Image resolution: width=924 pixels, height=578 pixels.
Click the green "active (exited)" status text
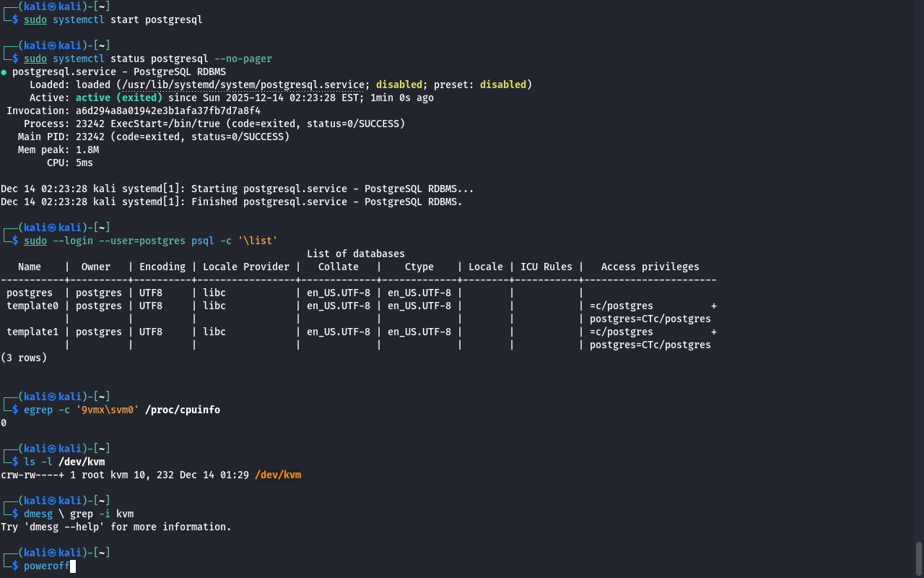click(x=118, y=98)
